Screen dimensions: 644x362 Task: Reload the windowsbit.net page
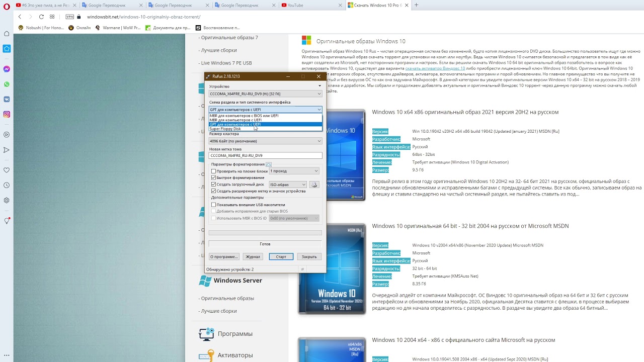pos(41,17)
